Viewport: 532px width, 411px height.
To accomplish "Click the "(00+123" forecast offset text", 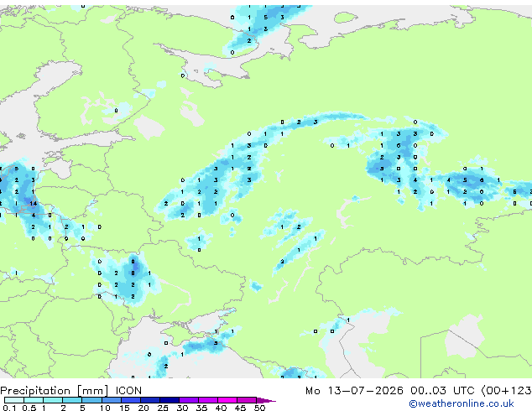I will (x=507, y=391).
